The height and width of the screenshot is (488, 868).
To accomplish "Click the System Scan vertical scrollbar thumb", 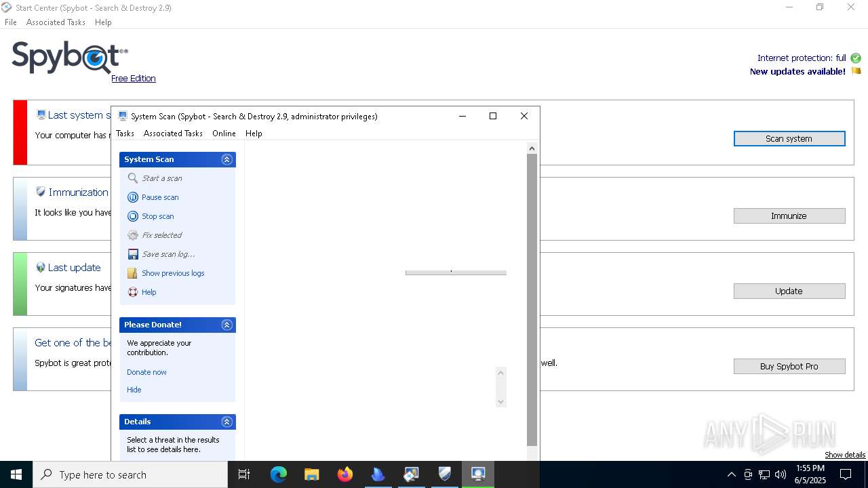I will 532,299.
